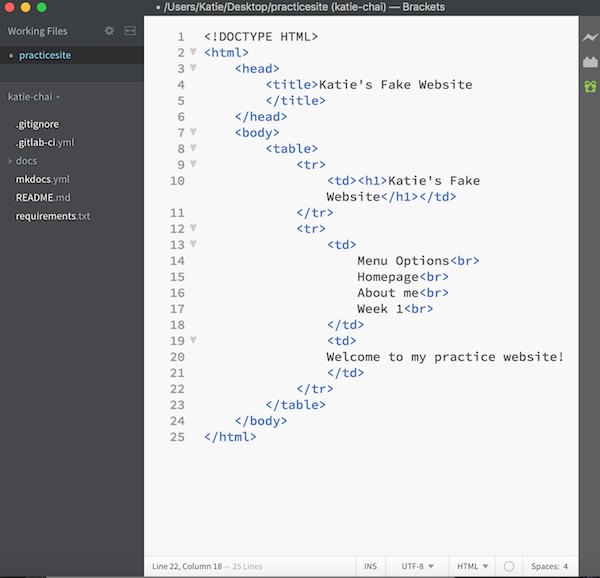
Task: Open the requirements.txt file
Action: pyautogui.click(x=53, y=216)
